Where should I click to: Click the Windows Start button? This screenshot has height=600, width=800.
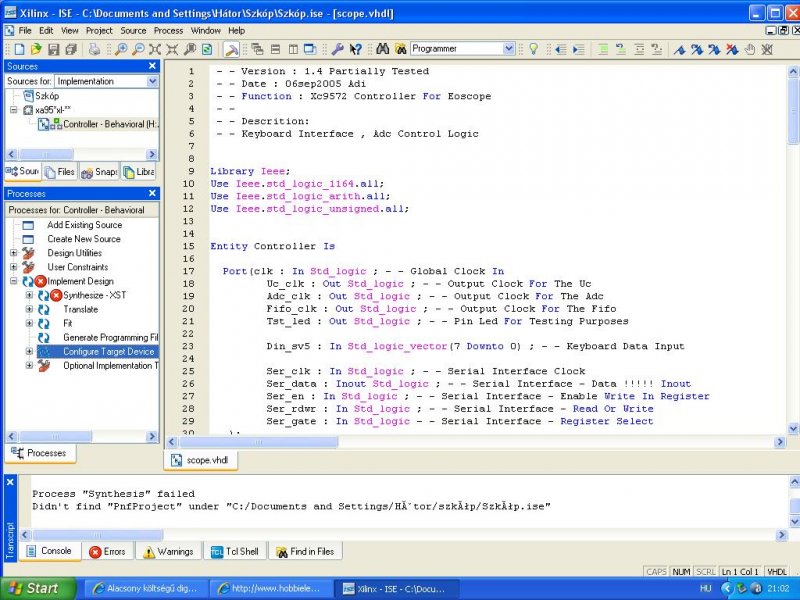[x=30, y=588]
